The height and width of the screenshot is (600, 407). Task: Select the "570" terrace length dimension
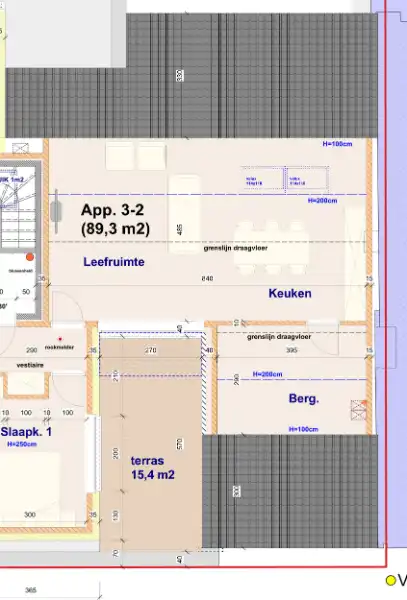[x=179, y=444]
